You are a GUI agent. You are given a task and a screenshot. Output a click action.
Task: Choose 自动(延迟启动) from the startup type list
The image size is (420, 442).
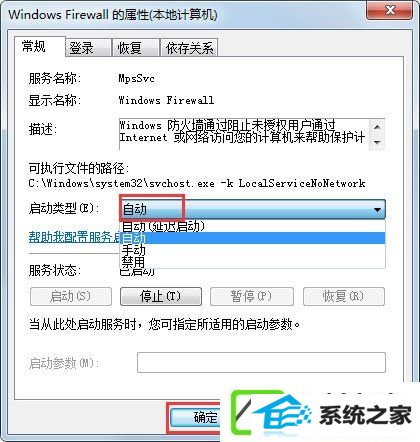[252, 226]
